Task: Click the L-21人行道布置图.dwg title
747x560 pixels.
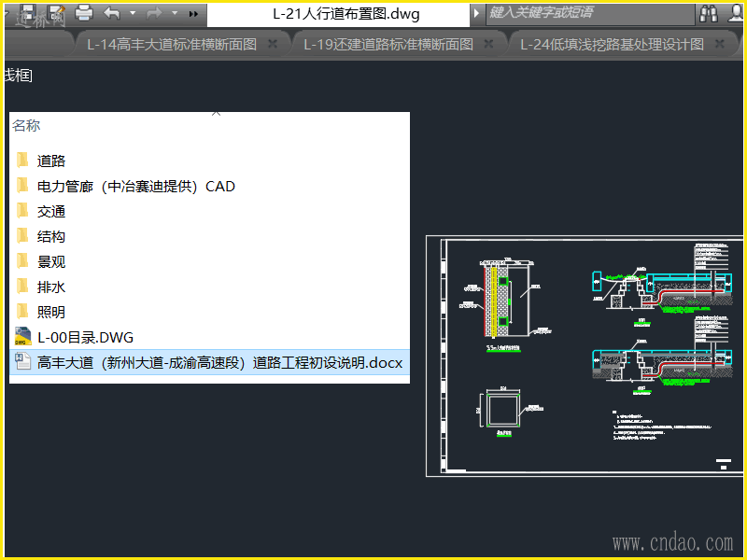Action: [346, 14]
